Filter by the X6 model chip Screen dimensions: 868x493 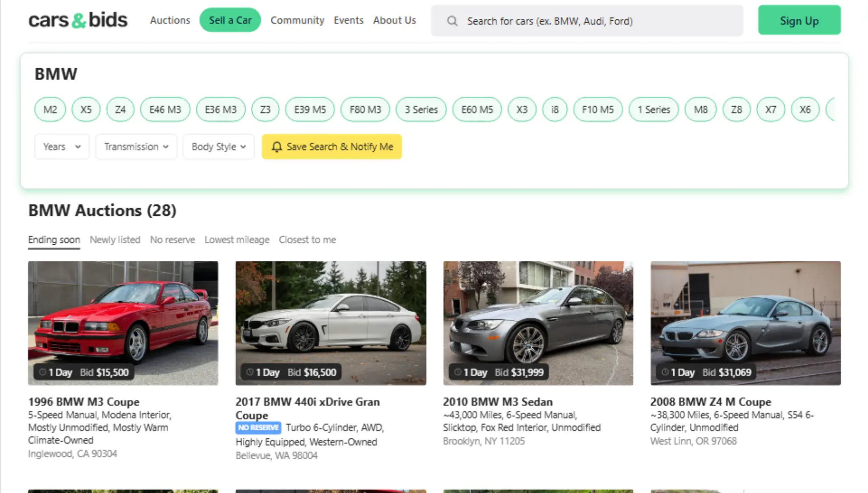coord(805,109)
